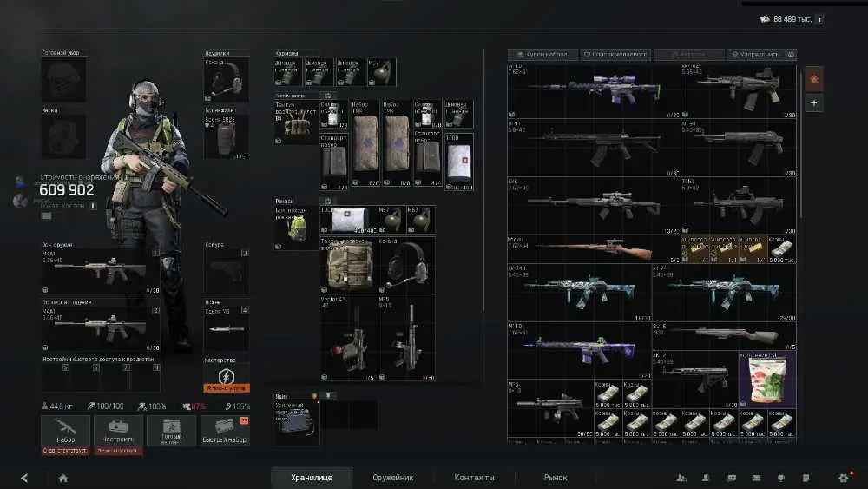Select the СКС scoped rifle in stash
This screenshot has width=868, height=489.
[594, 206]
